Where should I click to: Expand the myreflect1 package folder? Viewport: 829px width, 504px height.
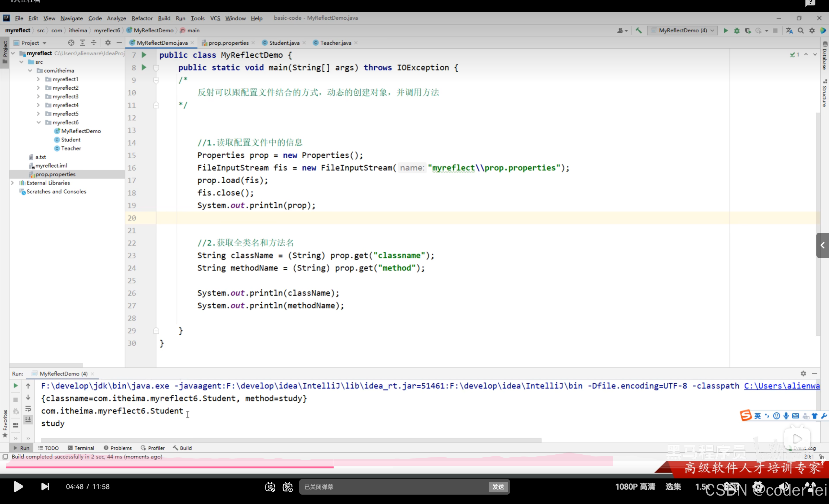pos(38,79)
